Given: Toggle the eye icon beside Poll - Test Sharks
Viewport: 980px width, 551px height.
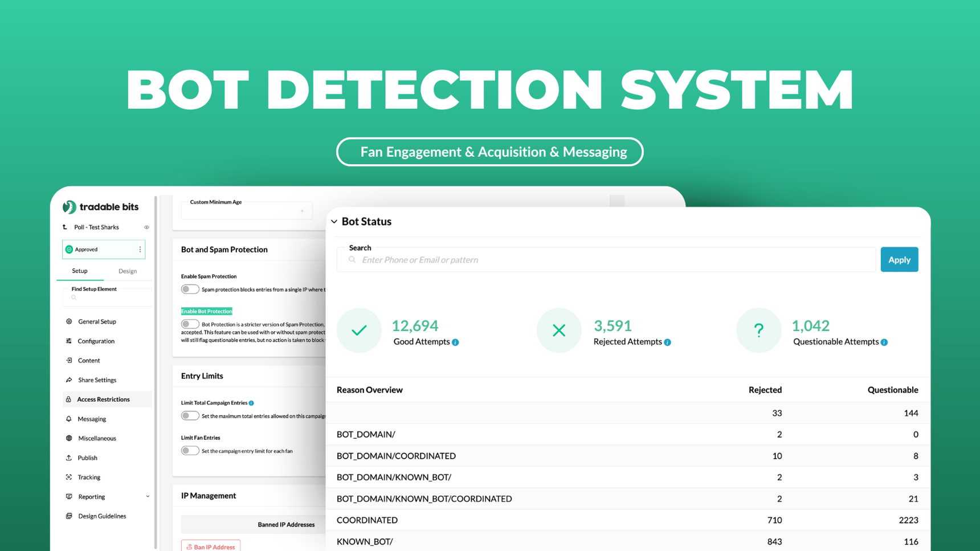Looking at the screenshot, I should point(146,227).
